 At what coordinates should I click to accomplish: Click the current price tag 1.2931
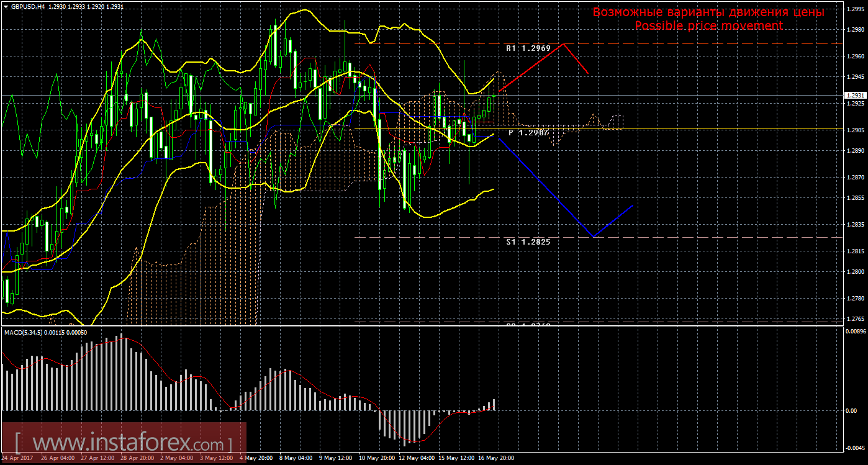tap(854, 96)
